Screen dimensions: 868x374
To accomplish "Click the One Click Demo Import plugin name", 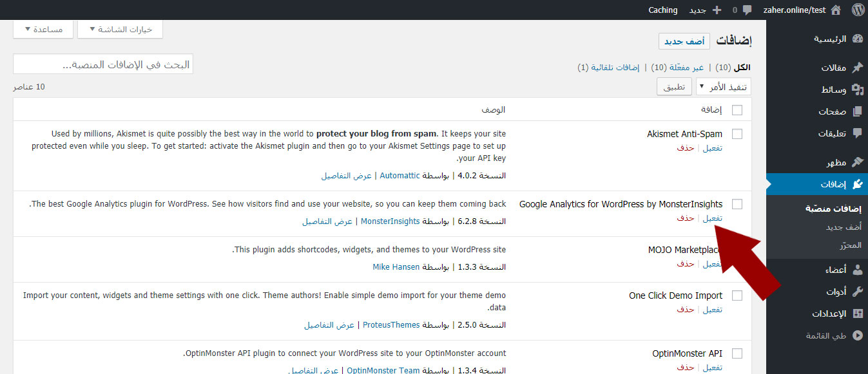I will click(x=675, y=295).
